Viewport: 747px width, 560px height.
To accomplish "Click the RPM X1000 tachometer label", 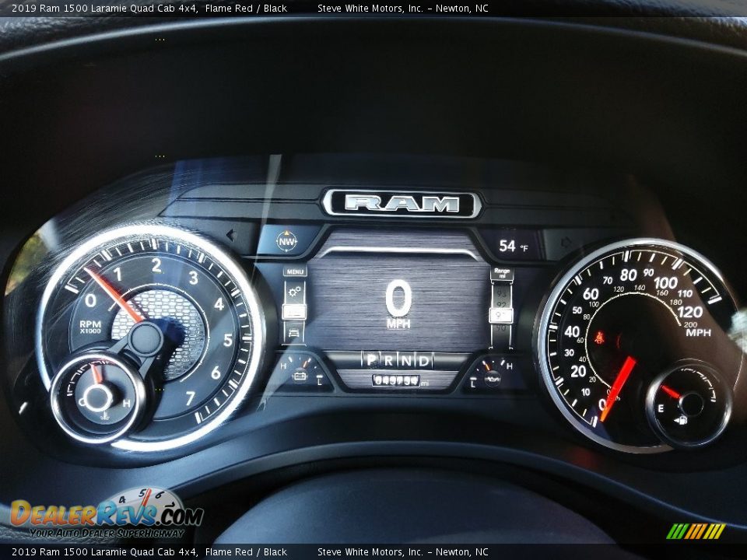I will point(90,327).
